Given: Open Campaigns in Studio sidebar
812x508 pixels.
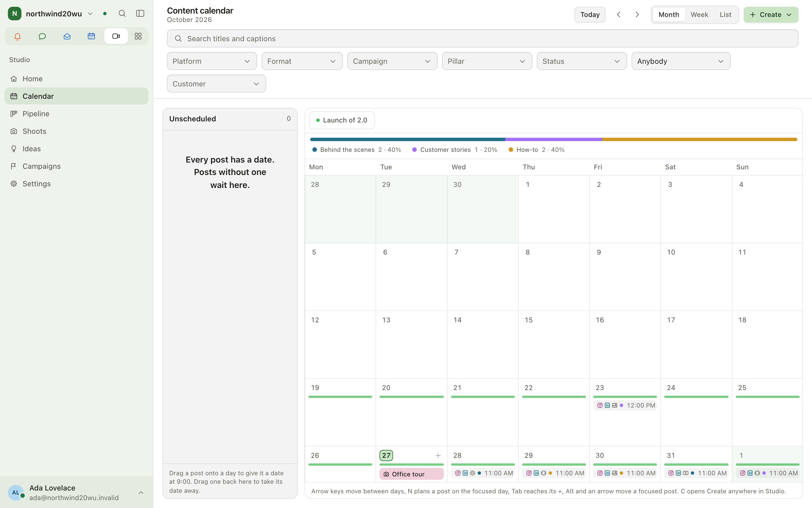Looking at the screenshot, I should coord(76,166).
